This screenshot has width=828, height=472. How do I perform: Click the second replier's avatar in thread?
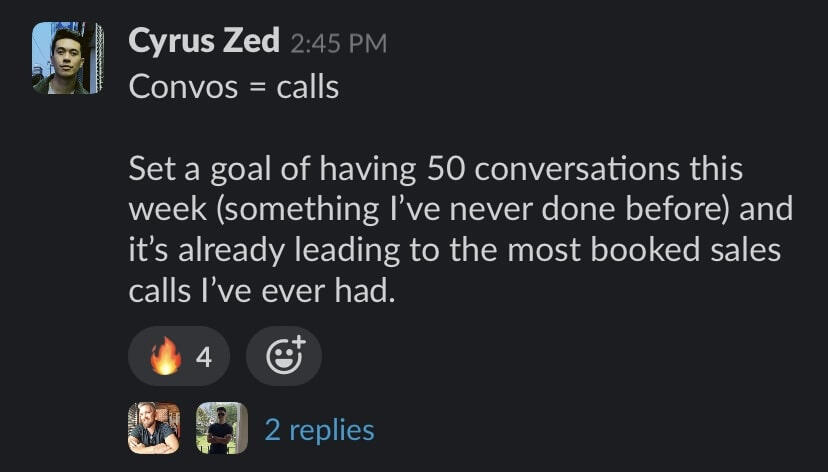click(221, 429)
